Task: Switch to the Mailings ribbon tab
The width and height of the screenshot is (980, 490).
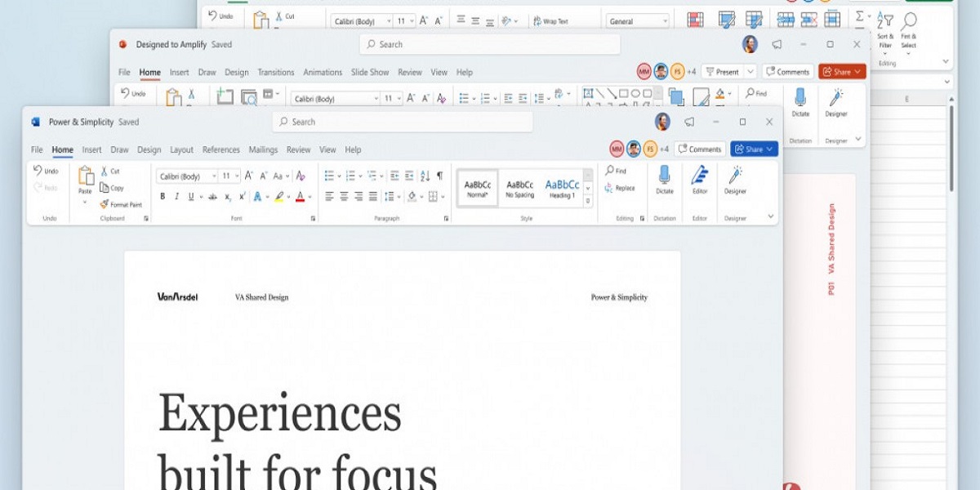Action: click(x=263, y=149)
